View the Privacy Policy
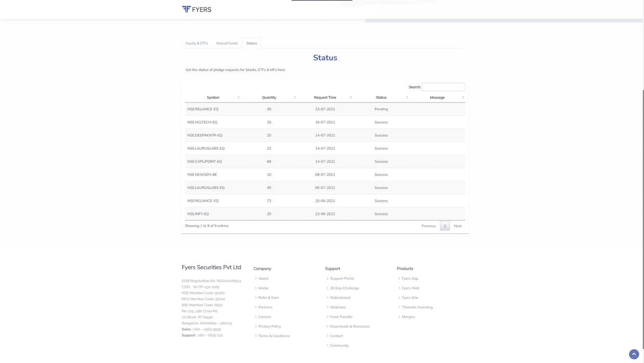 tap(270, 326)
